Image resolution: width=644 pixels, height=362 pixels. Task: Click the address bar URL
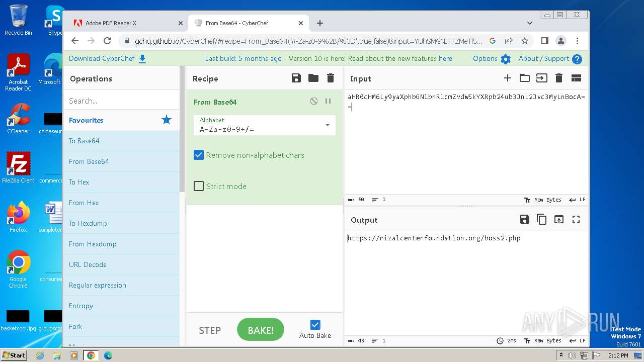308,41
